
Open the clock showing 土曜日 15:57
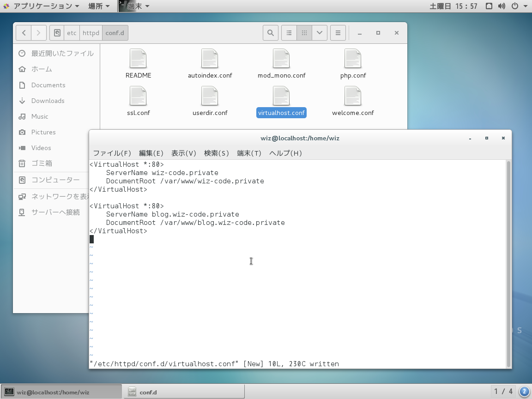point(453,6)
